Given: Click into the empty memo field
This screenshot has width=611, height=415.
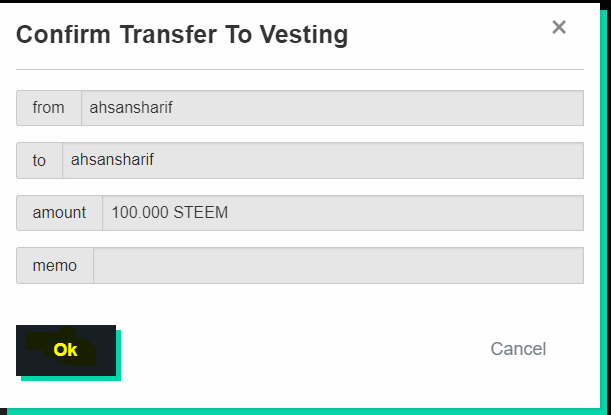Looking at the screenshot, I should click(x=338, y=266).
